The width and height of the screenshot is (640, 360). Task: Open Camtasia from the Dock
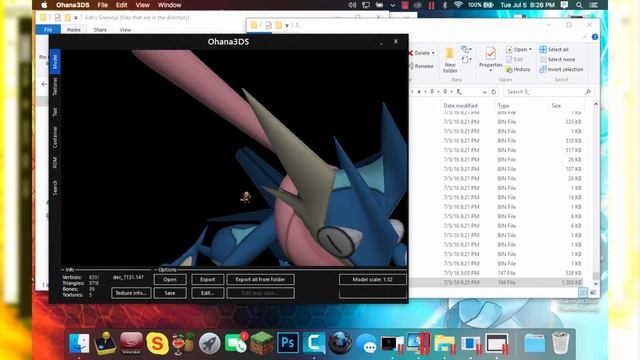(x=314, y=343)
